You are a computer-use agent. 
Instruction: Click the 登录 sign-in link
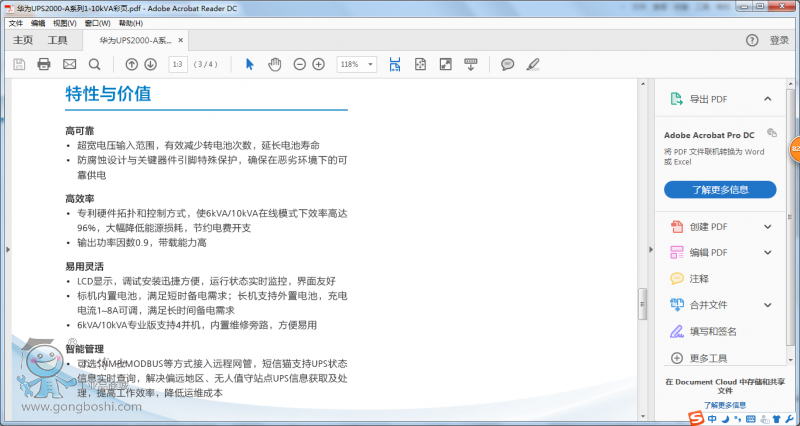click(x=779, y=40)
